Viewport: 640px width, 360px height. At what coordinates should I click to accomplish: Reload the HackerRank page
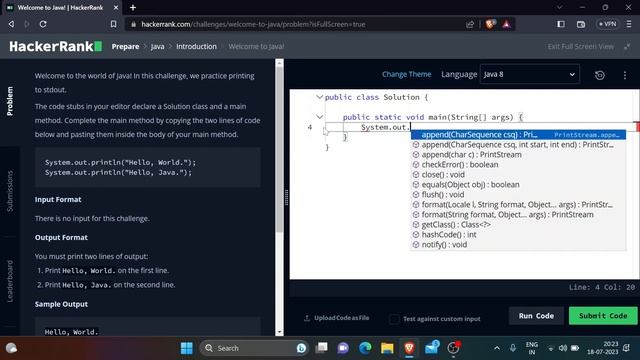tap(43, 24)
